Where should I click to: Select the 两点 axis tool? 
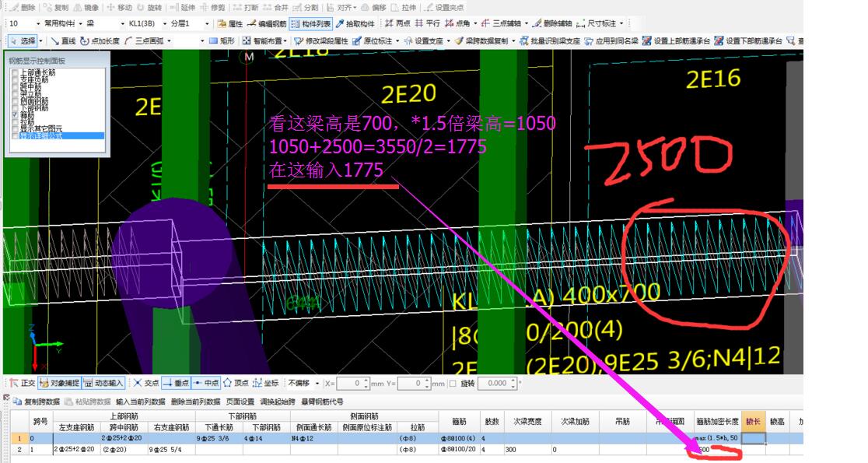tap(398, 24)
